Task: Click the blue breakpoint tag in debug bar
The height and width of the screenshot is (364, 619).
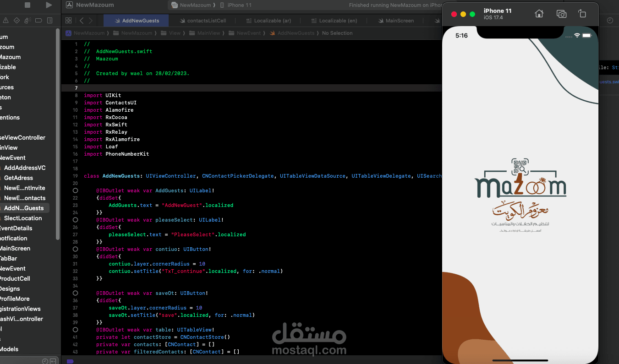Action: click(x=70, y=361)
